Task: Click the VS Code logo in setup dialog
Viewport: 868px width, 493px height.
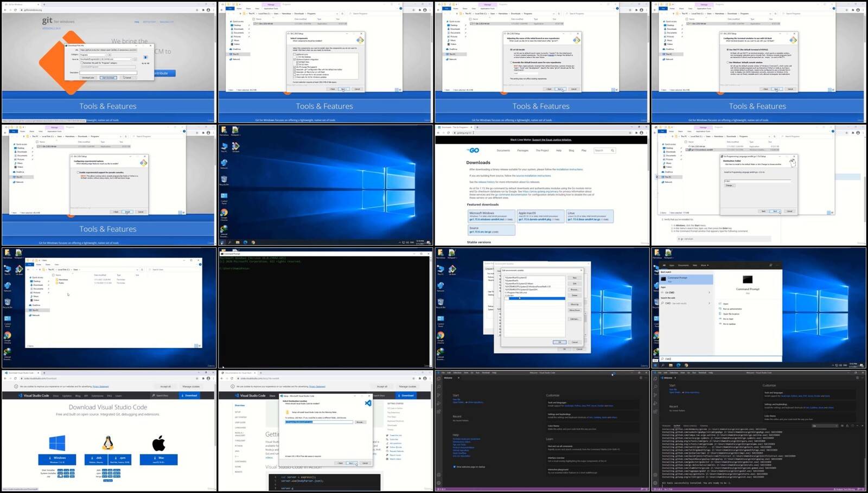Action: (368, 403)
